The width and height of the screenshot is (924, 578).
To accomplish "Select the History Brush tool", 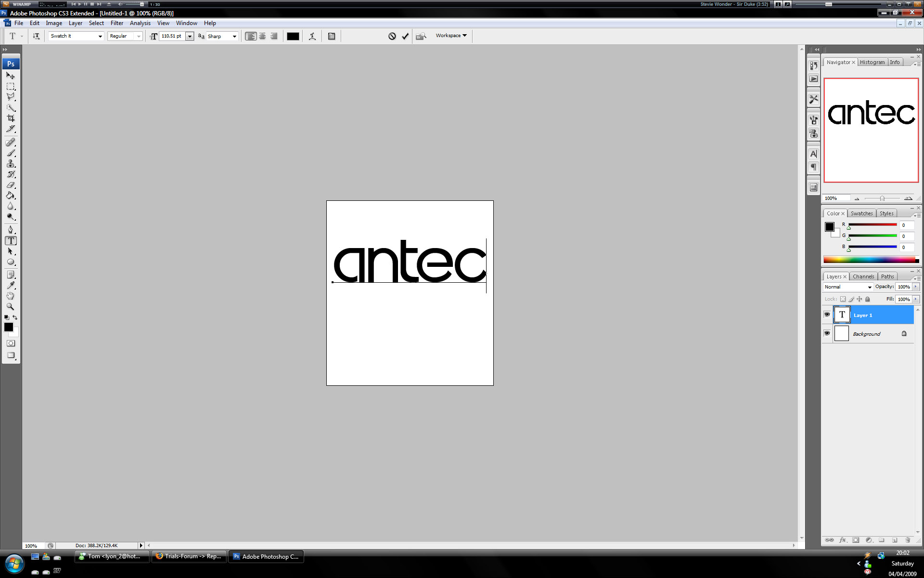I will click(x=11, y=174).
